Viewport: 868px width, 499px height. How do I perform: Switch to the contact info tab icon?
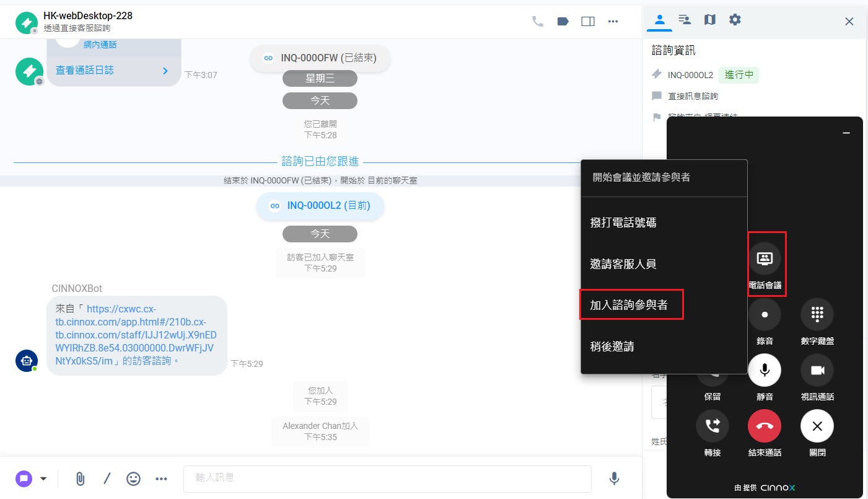tap(660, 20)
